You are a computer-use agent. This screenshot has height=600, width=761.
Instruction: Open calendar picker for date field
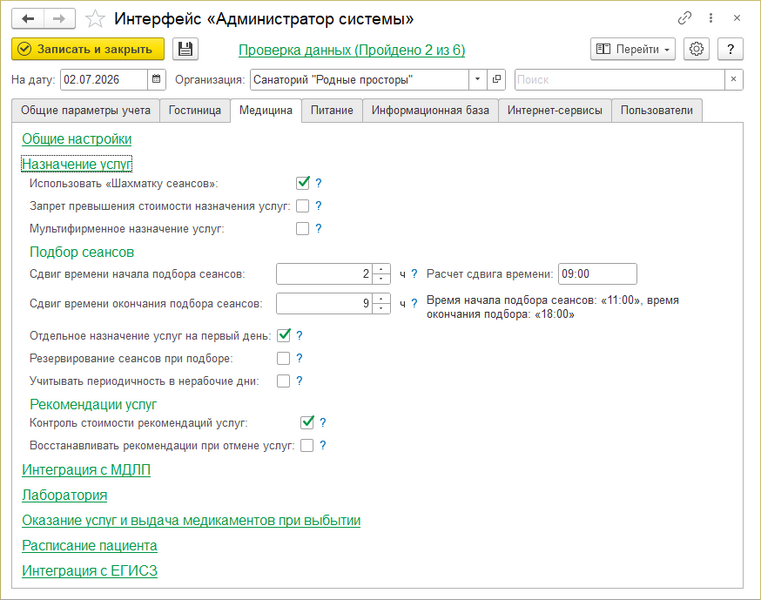[156, 80]
